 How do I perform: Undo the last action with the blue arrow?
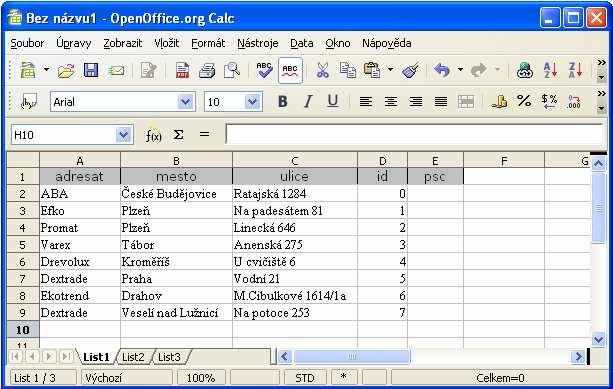point(442,71)
